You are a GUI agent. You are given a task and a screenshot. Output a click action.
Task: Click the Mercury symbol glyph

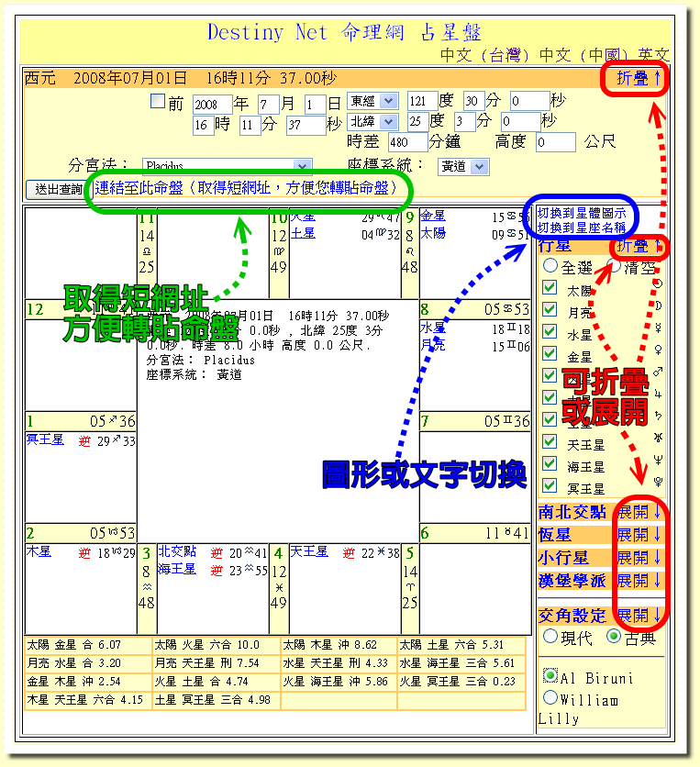pos(659,328)
